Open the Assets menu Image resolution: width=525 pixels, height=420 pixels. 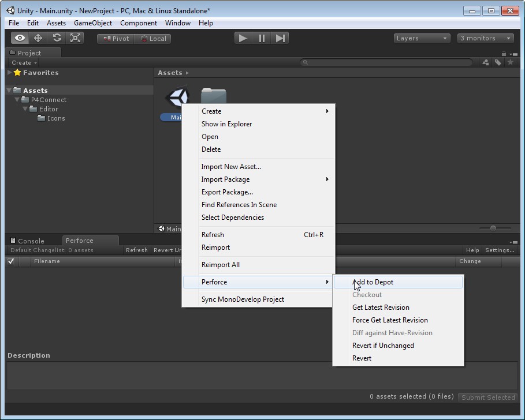[56, 23]
